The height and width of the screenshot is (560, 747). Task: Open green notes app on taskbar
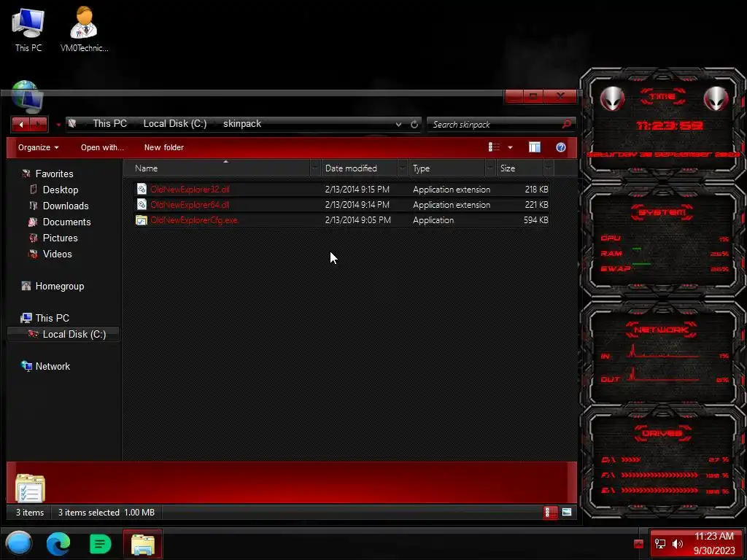coord(100,544)
